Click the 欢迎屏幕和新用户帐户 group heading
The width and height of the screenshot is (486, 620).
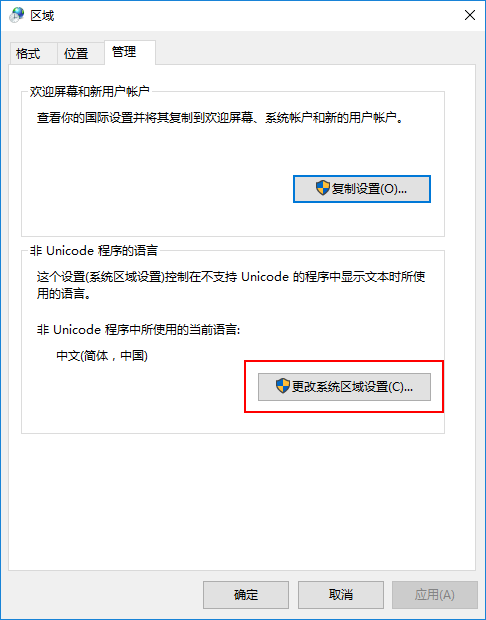click(x=90, y=92)
